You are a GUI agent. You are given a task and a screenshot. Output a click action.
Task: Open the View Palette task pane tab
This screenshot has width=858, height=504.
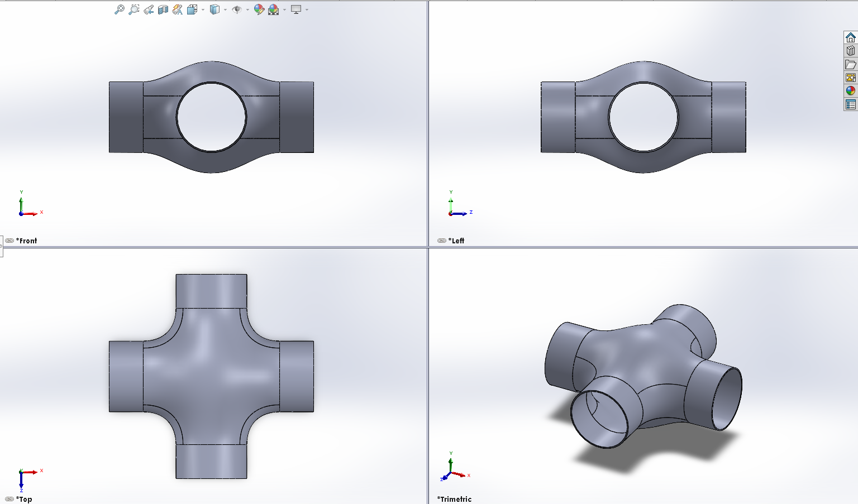[851, 78]
